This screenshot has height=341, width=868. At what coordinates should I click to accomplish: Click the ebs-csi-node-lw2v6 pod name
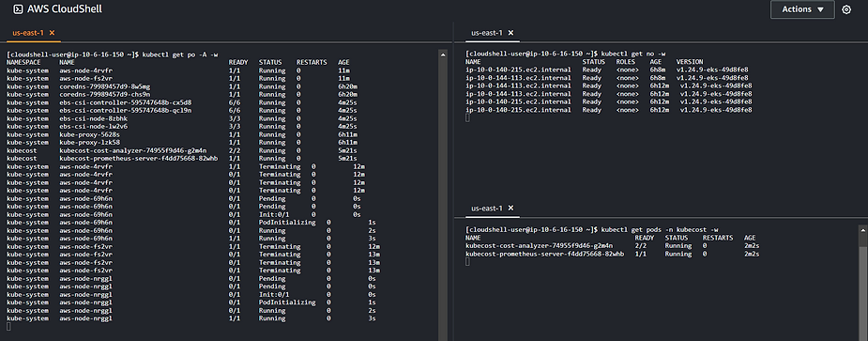tap(94, 127)
